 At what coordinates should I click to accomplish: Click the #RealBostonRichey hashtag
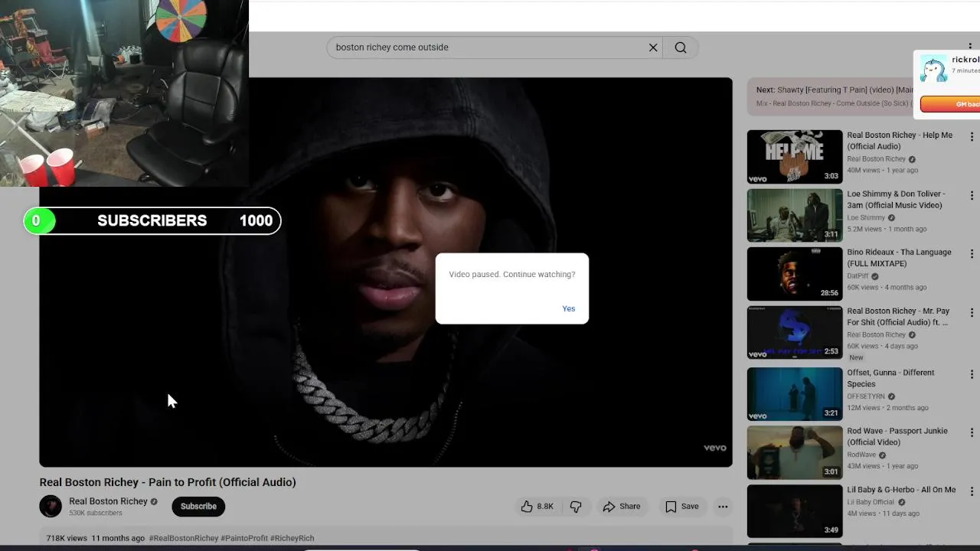pos(184,538)
